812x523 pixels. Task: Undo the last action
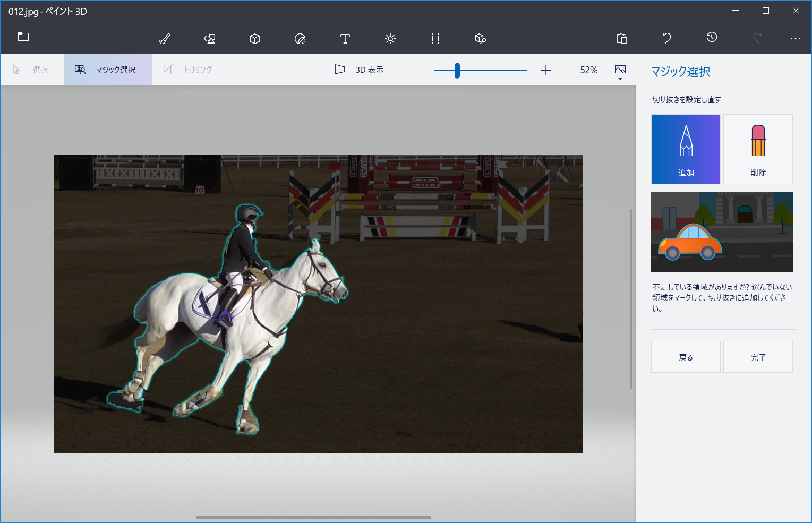(667, 38)
